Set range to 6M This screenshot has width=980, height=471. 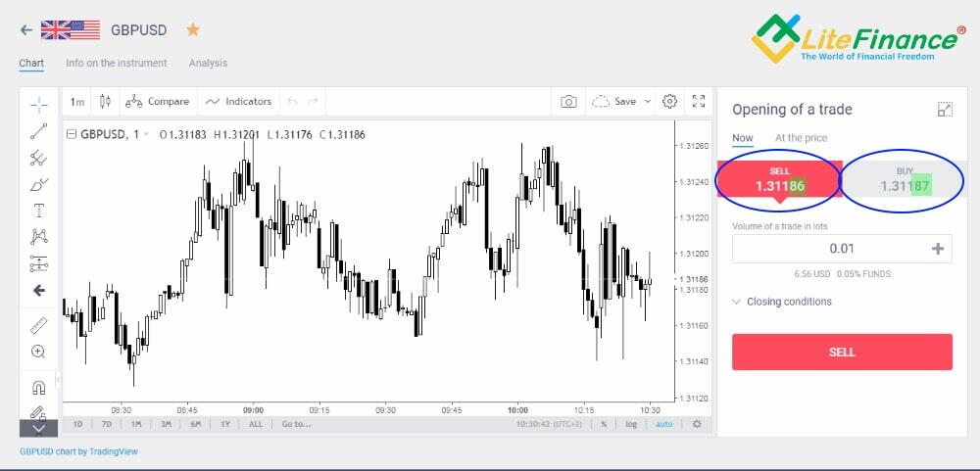pyautogui.click(x=196, y=424)
